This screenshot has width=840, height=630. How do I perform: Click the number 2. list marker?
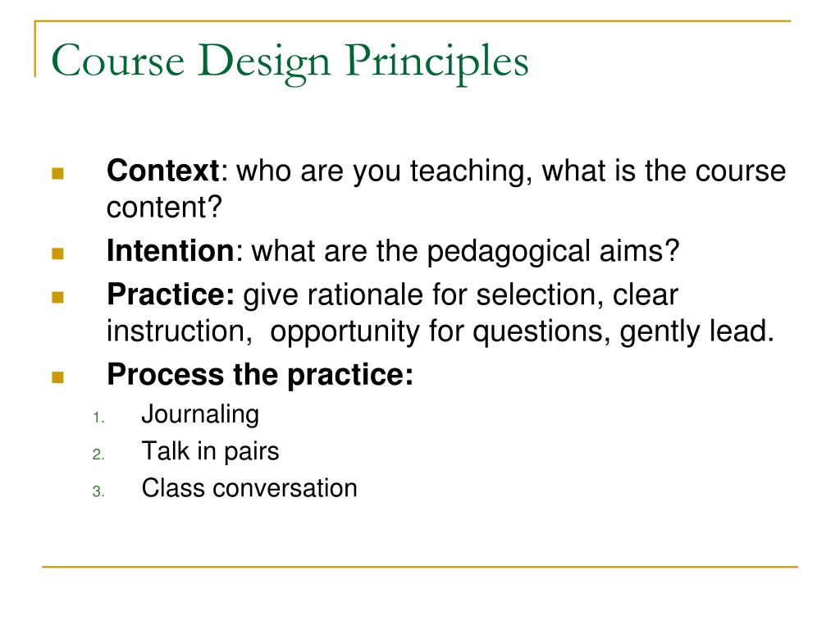pos(98,454)
